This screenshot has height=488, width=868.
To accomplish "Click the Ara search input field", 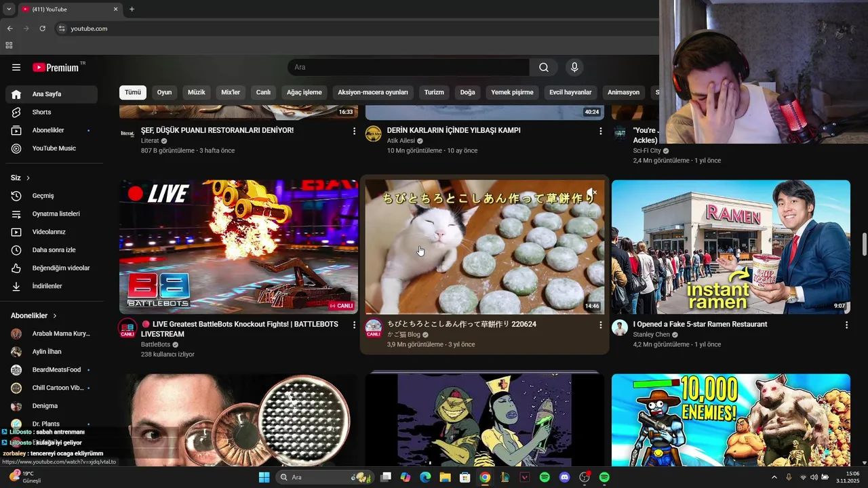I will 408,67.
